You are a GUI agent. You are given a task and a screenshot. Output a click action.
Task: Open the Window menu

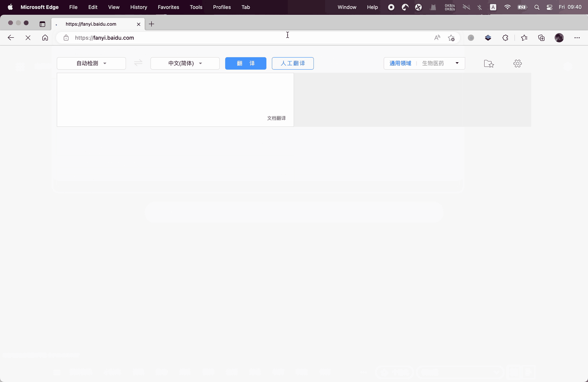tap(347, 7)
